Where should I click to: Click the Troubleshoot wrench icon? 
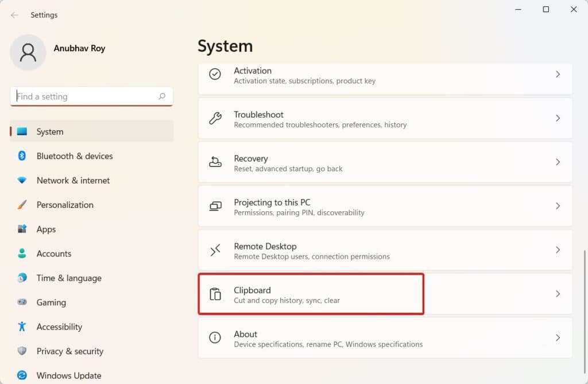click(x=215, y=118)
